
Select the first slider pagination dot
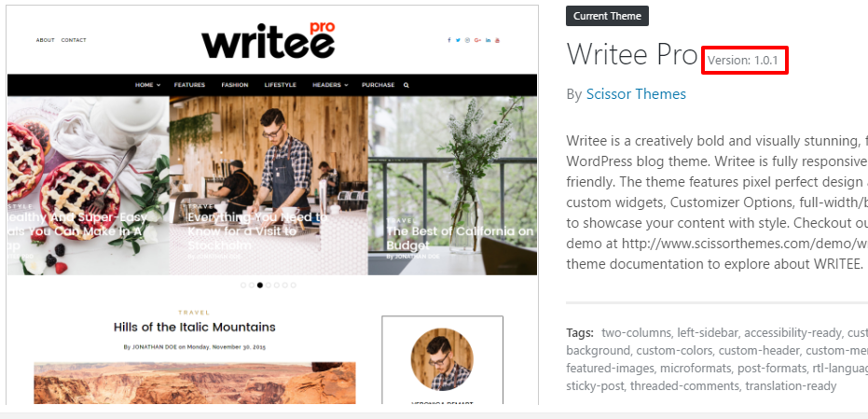pos(243,285)
